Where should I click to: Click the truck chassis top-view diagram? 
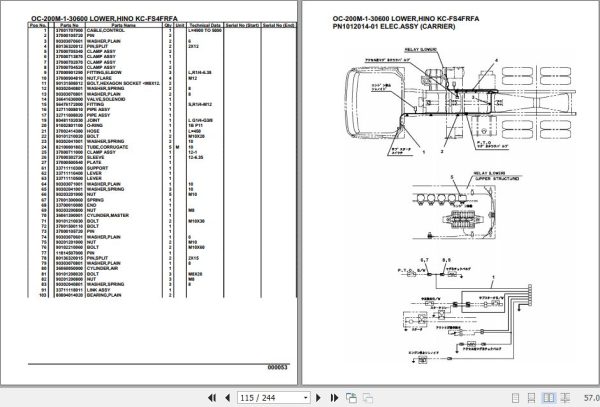coord(461,101)
